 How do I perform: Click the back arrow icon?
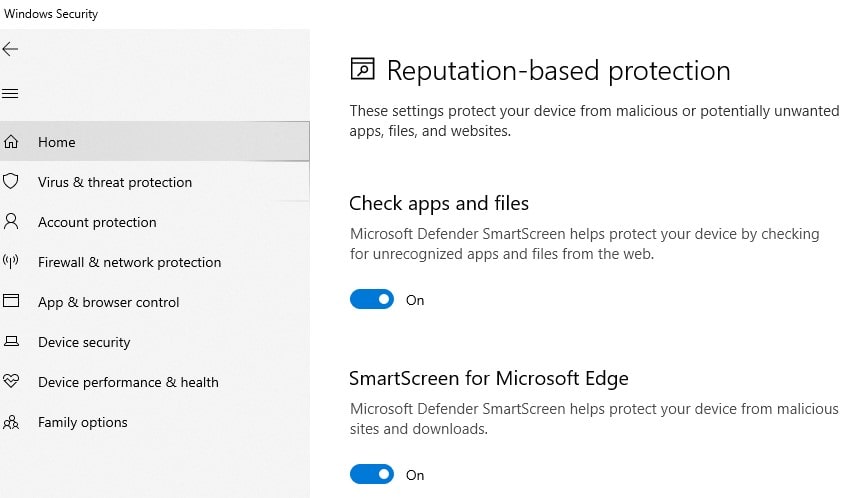coord(11,49)
